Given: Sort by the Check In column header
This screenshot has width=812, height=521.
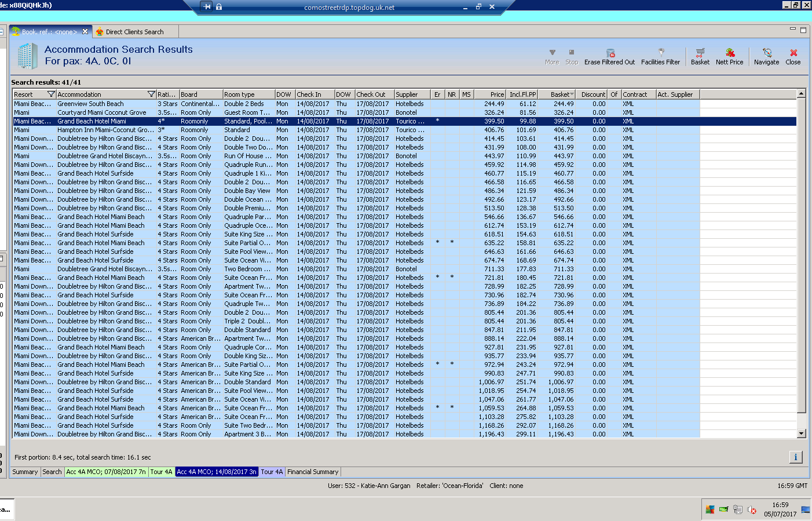Looking at the screenshot, I should click(x=315, y=94).
